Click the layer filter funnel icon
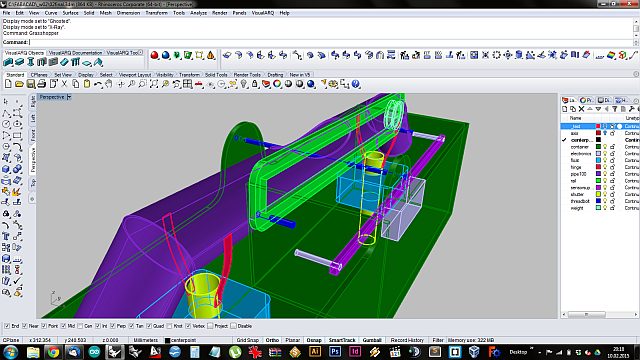 [x=615, y=109]
